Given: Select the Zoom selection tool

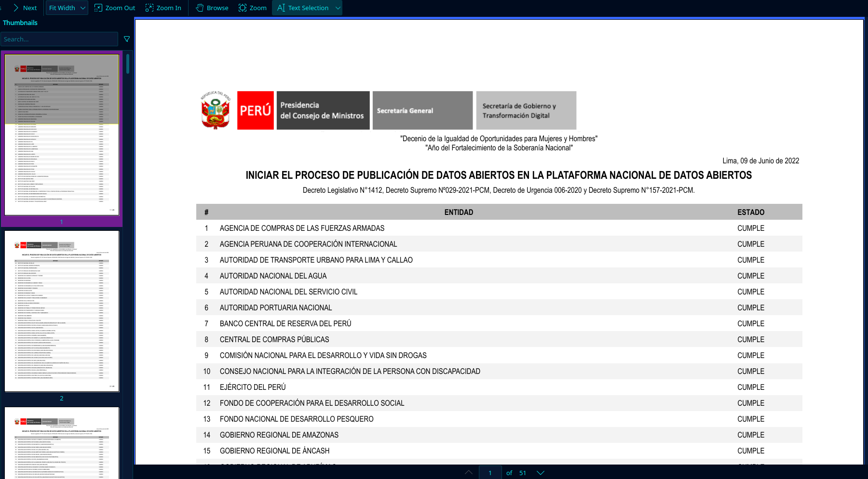Looking at the screenshot, I should point(253,8).
